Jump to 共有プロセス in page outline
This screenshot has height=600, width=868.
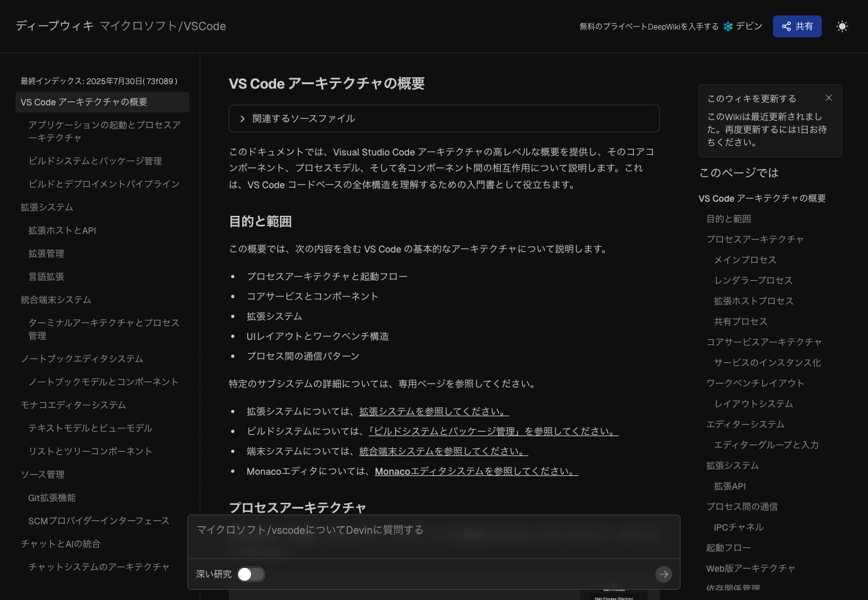(x=740, y=321)
